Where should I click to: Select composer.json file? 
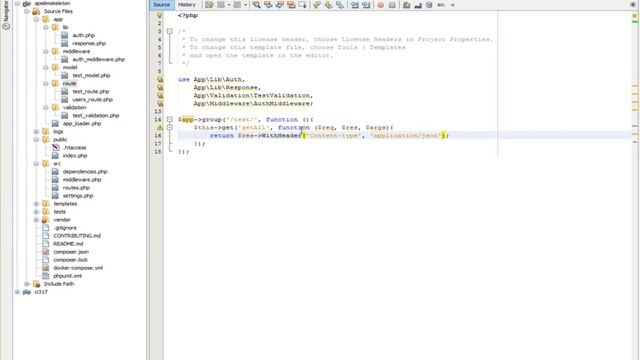[x=71, y=252]
